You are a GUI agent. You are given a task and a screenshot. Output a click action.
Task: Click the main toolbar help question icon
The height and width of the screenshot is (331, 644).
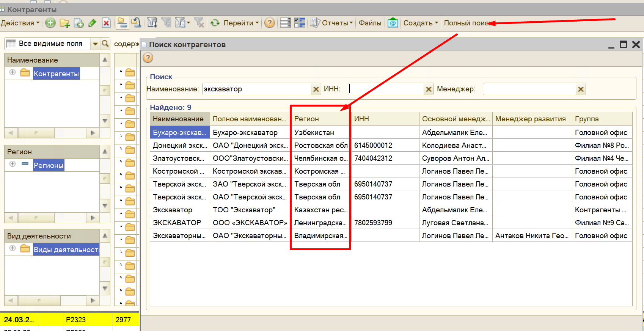[269, 23]
